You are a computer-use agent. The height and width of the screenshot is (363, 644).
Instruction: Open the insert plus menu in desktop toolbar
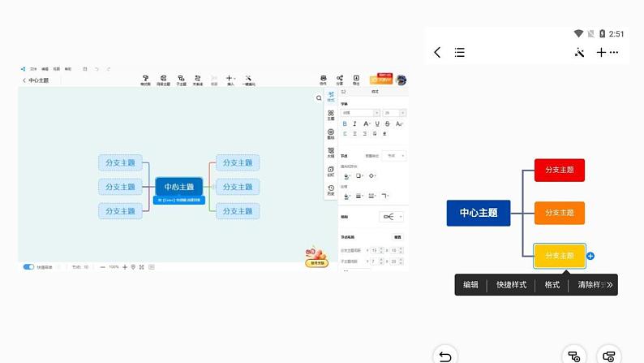(230, 80)
